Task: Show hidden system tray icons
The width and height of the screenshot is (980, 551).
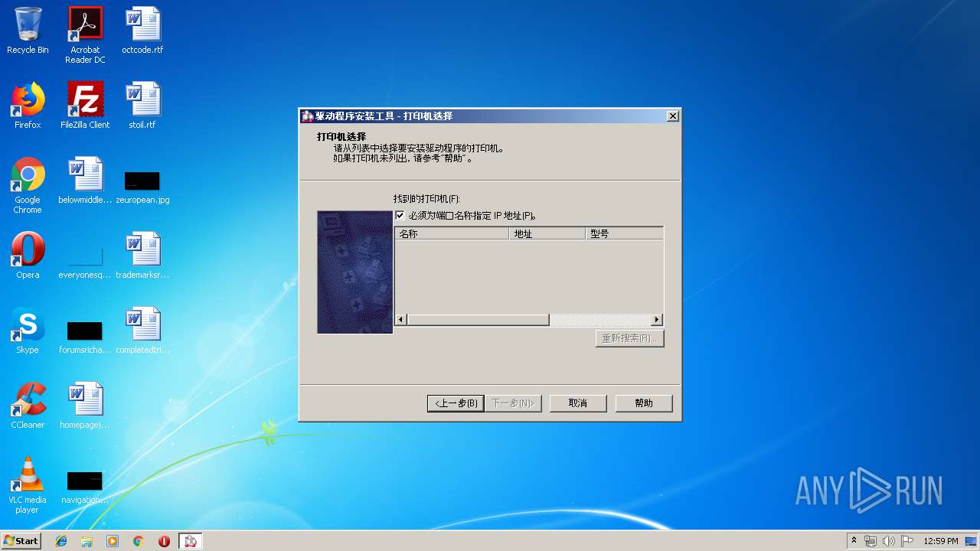Action: (x=854, y=541)
